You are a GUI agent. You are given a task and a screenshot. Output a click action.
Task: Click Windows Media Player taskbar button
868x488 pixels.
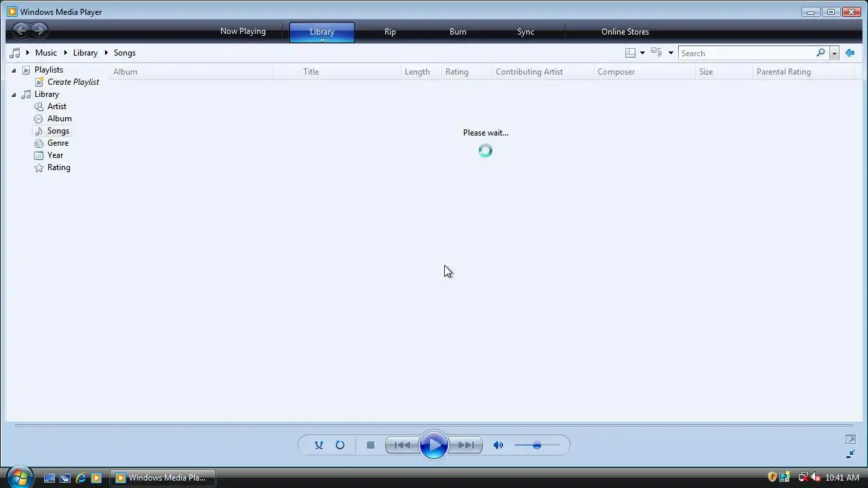click(163, 478)
